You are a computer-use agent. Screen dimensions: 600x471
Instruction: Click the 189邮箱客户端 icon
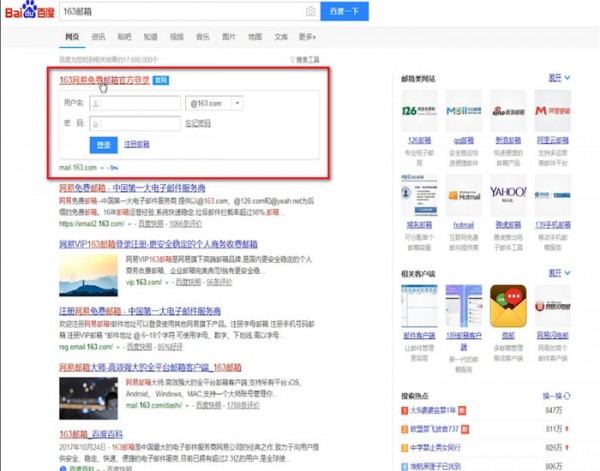tap(464, 306)
